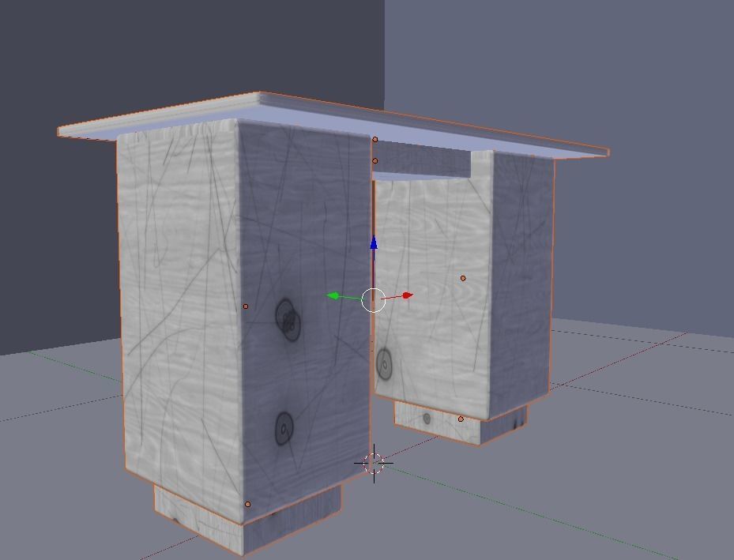Select the plinth under the right cabinet
The width and height of the screenshot is (734, 560).
coord(461,423)
